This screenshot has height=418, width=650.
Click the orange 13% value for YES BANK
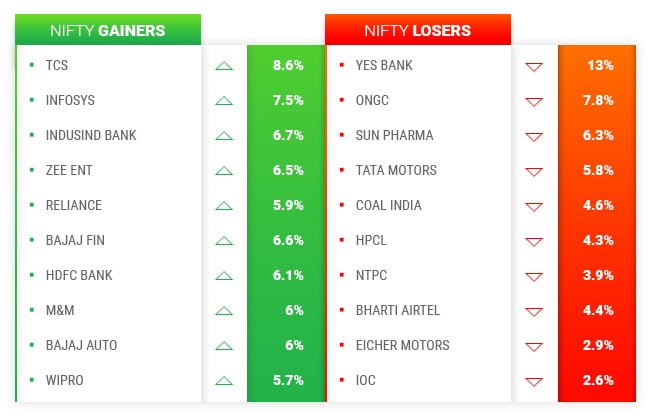point(600,66)
